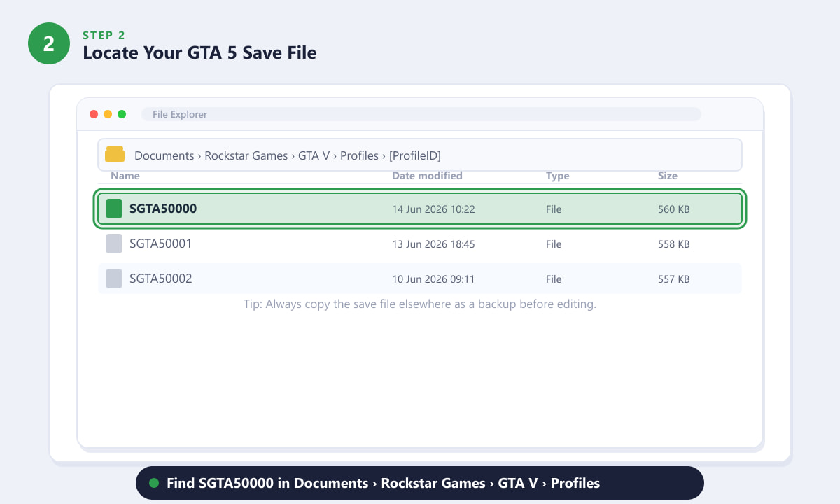
Task: Select the SGTA50002 file name
Action: [161, 279]
